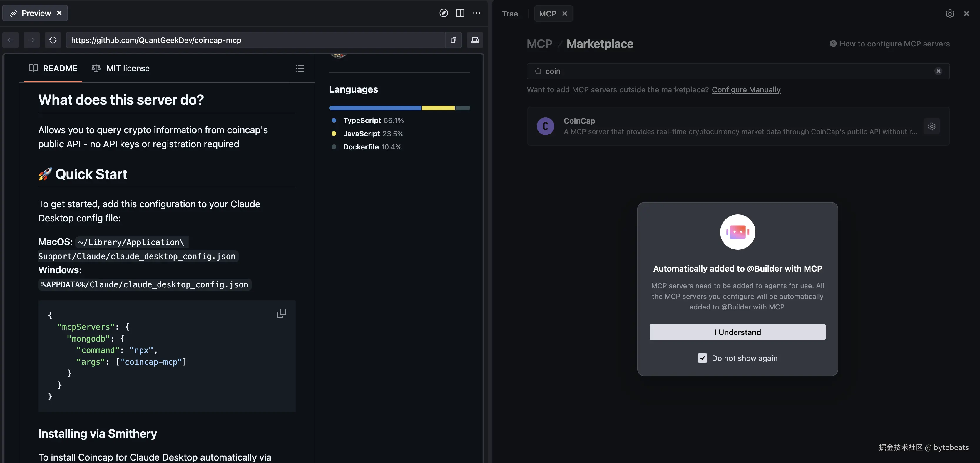Click the Preview tab link icon
980x463 pixels.
click(13, 13)
